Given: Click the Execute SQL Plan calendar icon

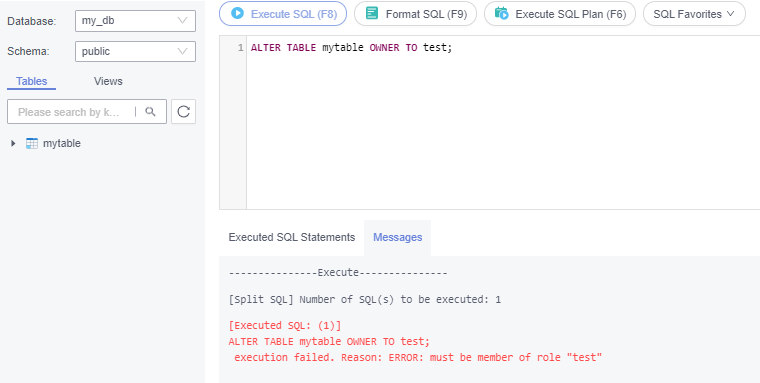Looking at the screenshot, I should point(502,13).
